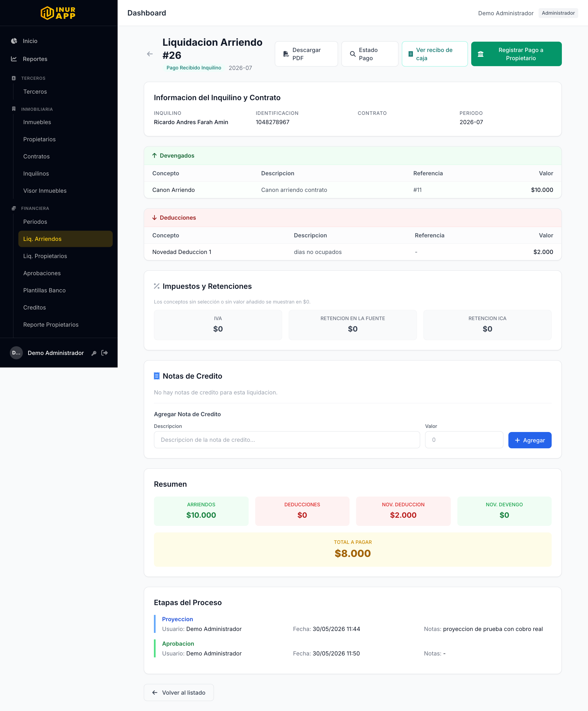Click the NOV. DEVENGO $0 card

(504, 511)
